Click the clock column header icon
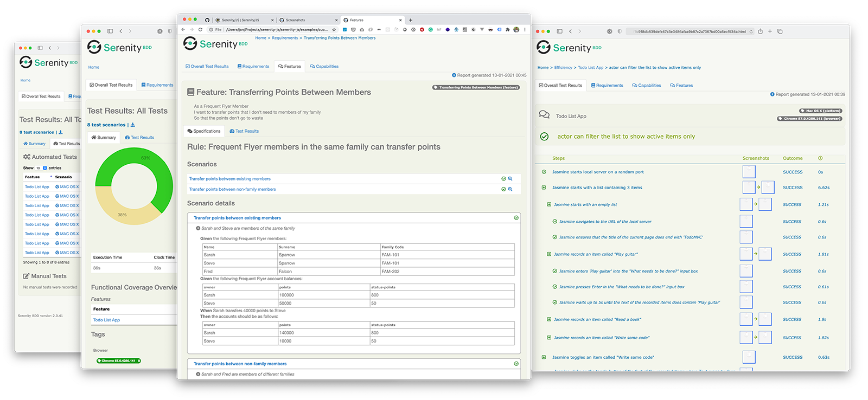The height and width of the screenshot is (400, 868). coord(820,158)
